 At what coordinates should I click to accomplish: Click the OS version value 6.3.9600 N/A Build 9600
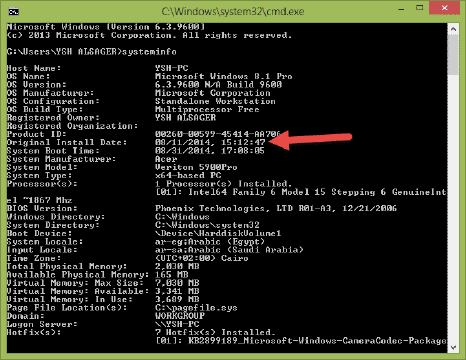click(218, 85)
